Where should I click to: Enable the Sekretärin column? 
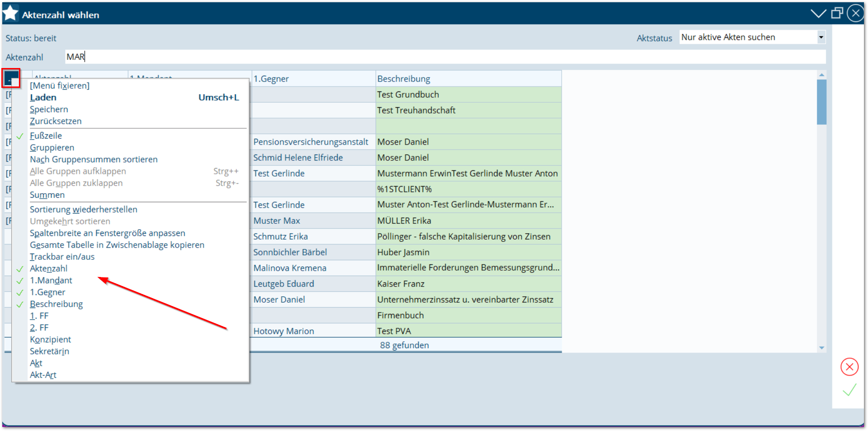50,351
